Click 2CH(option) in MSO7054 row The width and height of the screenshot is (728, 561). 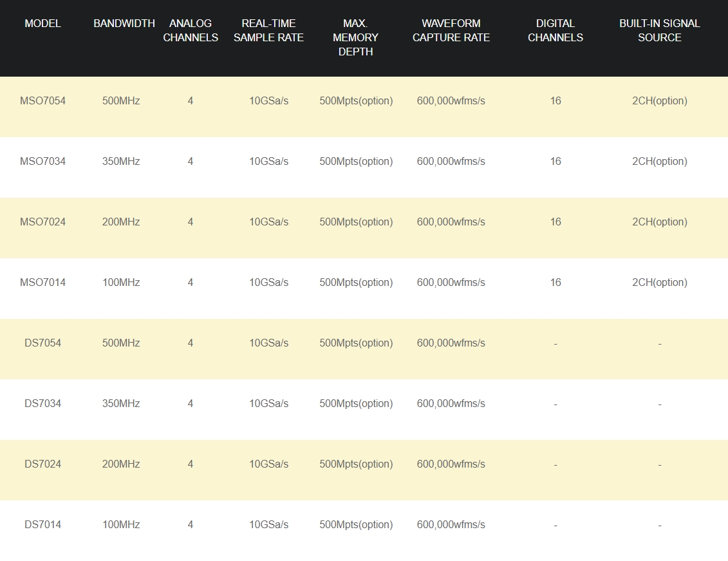click(x=660, y=100)
